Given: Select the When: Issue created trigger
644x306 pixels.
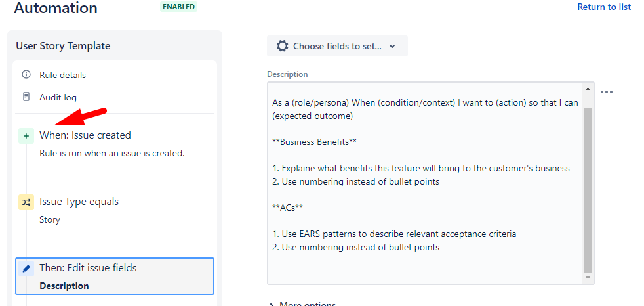Looking at the screenshot, I should point(85,135).
